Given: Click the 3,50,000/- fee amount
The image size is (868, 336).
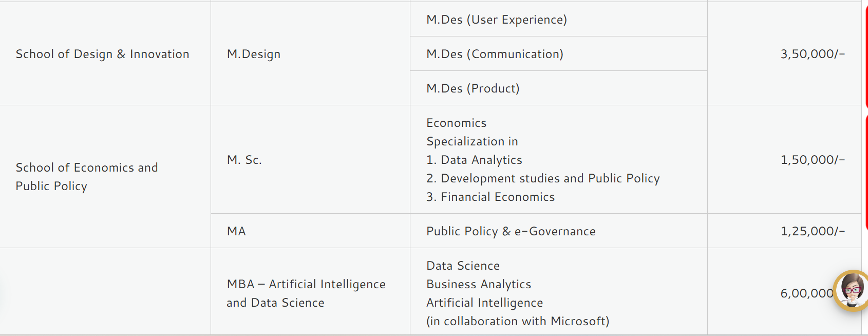Looking at the screenshot, I should click(813, 54).
